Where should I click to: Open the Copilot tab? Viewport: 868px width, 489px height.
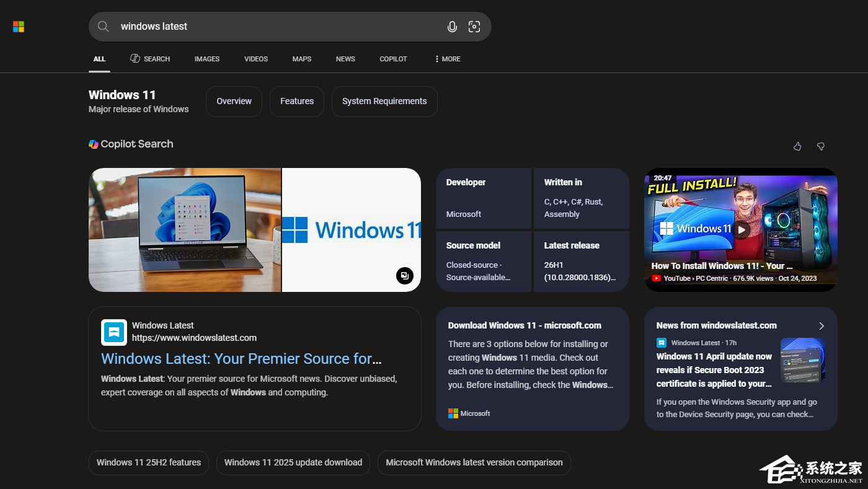pos(393,59)
